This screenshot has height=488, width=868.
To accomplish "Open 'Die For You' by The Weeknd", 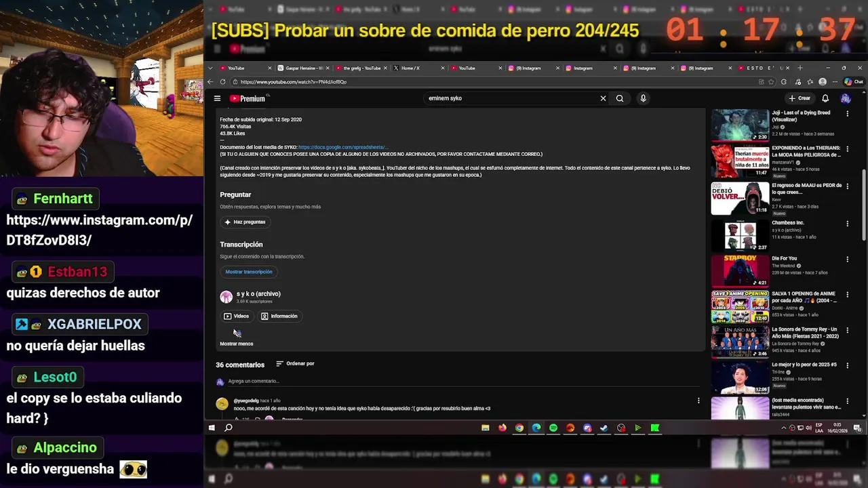I will pyautogui.click(x=785, y=258).
